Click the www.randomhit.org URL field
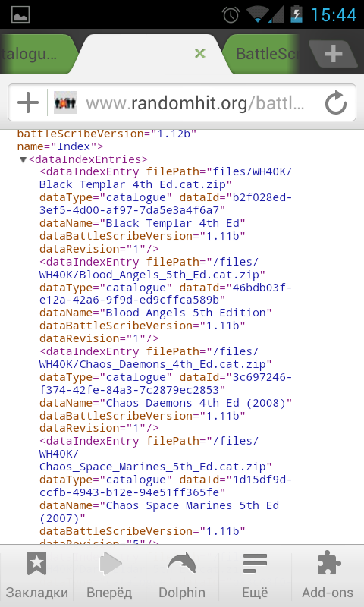This screenshot has height=607, width=364. [x=195, y=103]
